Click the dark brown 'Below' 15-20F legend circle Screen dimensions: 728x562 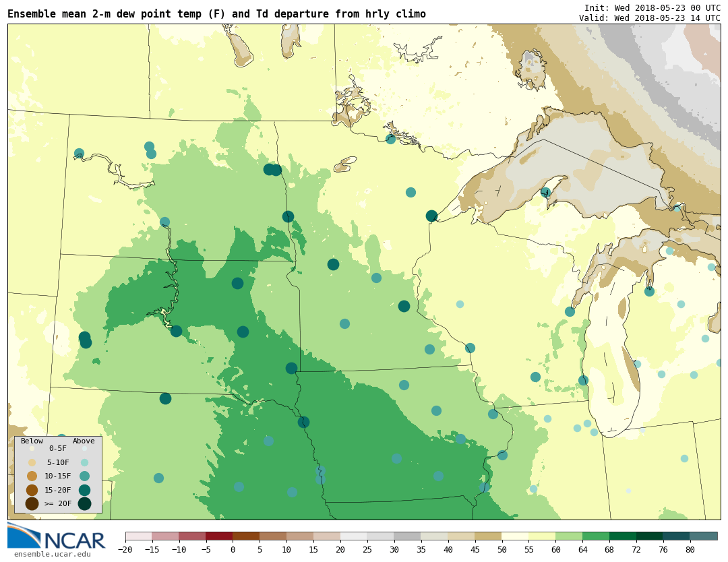coord(32,490)
